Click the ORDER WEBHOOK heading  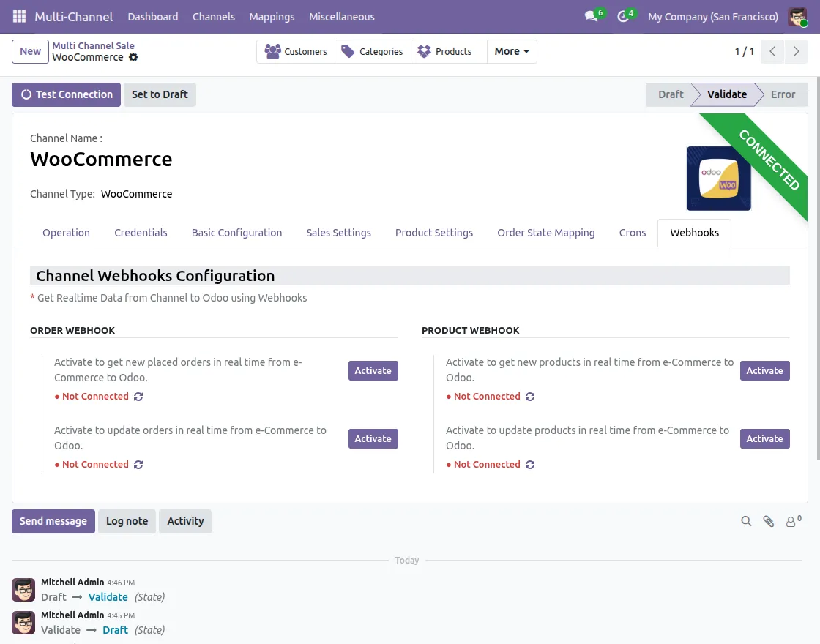pos(72,330)
